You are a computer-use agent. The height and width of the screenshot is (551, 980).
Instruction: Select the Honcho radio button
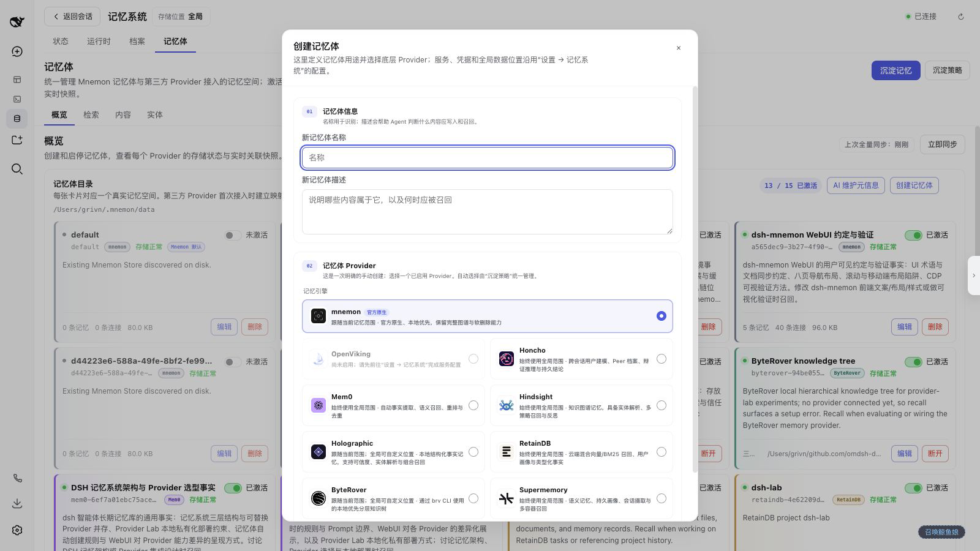661,359
